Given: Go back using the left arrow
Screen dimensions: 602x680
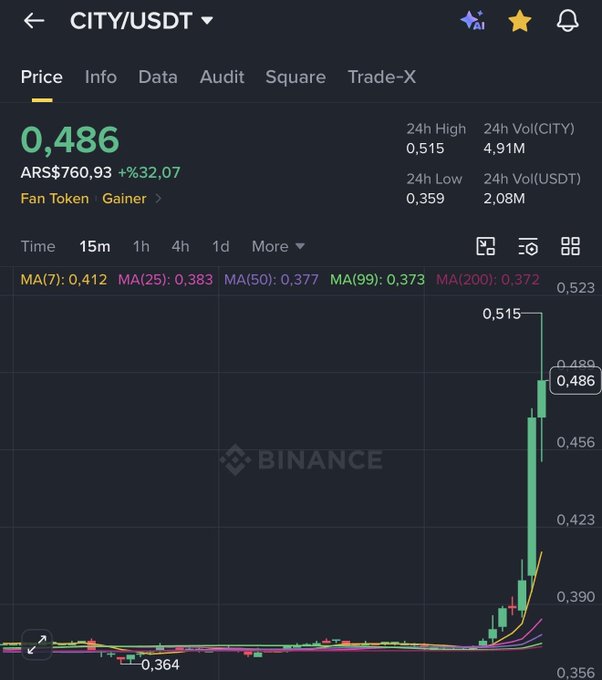Looking at the screenshot, I should [x=34, y=20].
